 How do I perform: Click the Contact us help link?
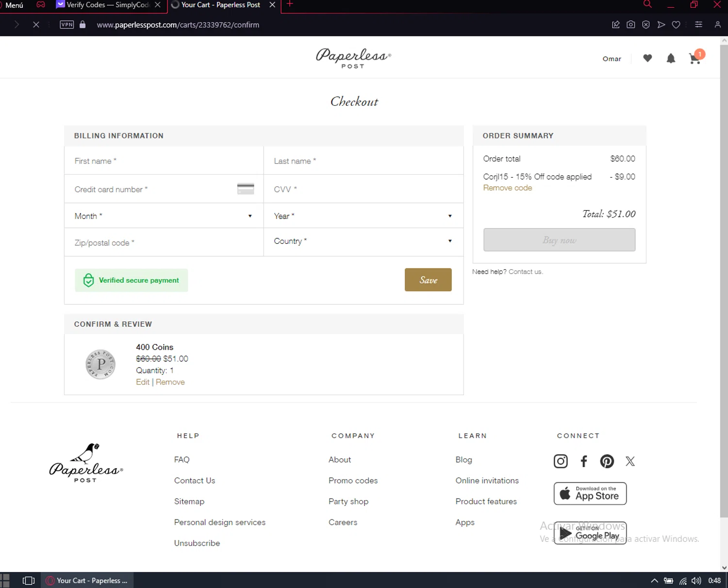tap(525, 272)
